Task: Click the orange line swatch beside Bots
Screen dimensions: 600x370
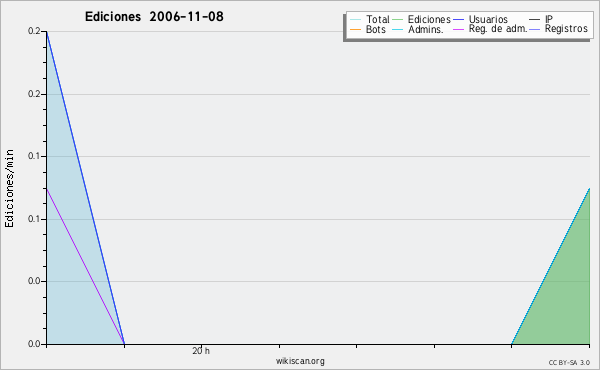Action: [355, 29]
